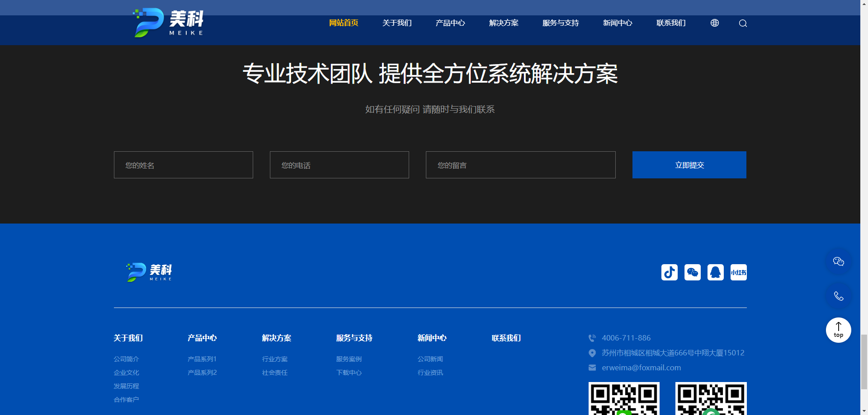Click the globe language icon in navbar
Screen dimensions: 868x415
[715, 23]
